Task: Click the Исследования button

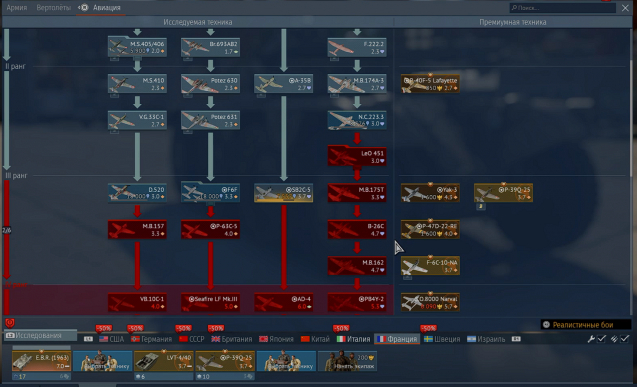Action: pos(40,335)
